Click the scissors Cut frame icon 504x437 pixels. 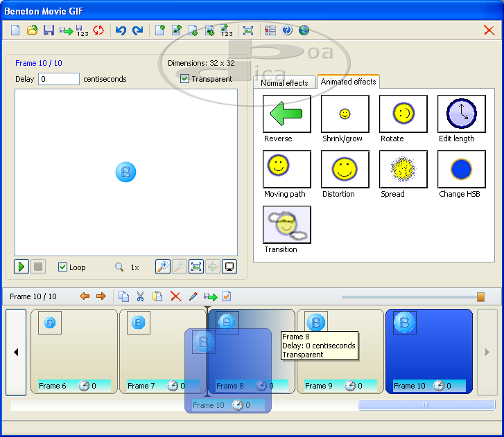(140, 296)
